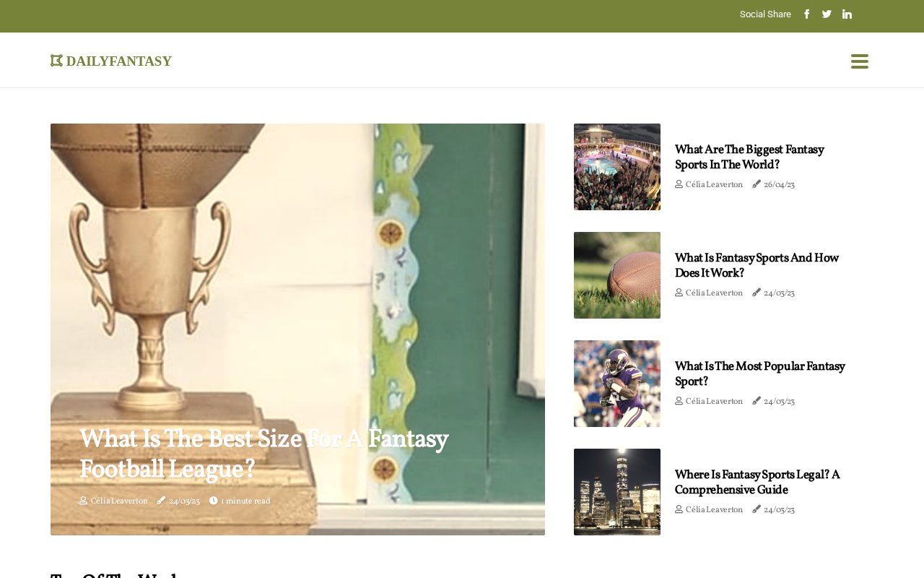Click the author icon under the Fantasy Sports Legal article

pos(679,510)
